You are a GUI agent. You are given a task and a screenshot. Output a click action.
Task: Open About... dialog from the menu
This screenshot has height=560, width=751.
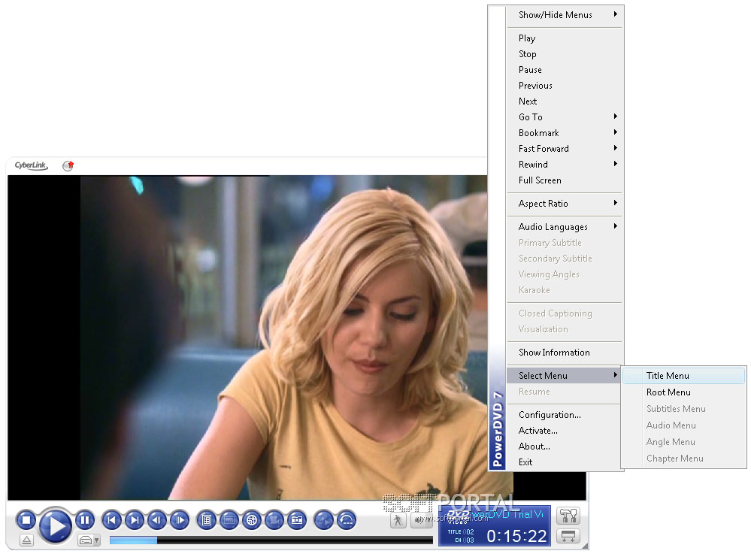coord(565,446)
